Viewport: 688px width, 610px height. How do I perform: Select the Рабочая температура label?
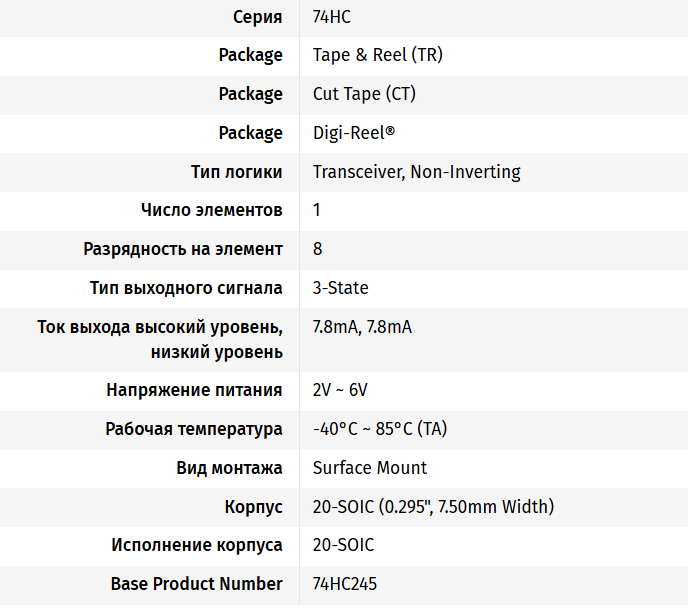pyautogui.click(x=194, y=429)
